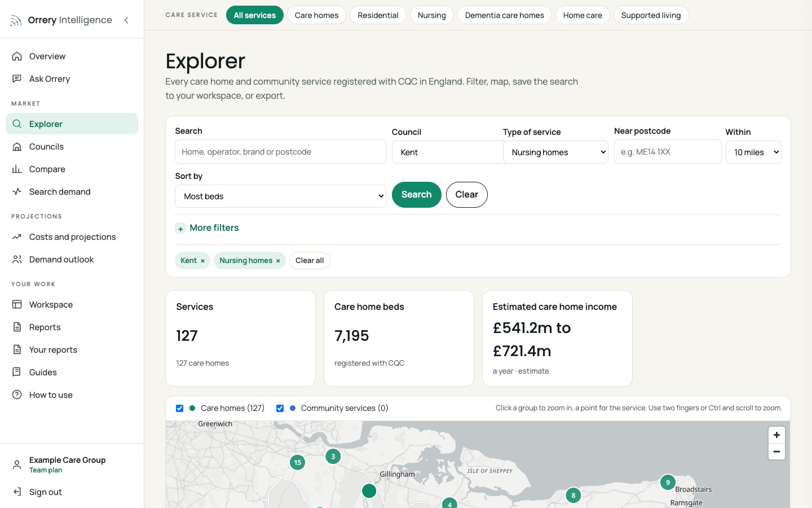Image resolution: width=812 pixels, height=508 pixels.
Task: Click the Near postcode input field
Action: pos(668,152)
